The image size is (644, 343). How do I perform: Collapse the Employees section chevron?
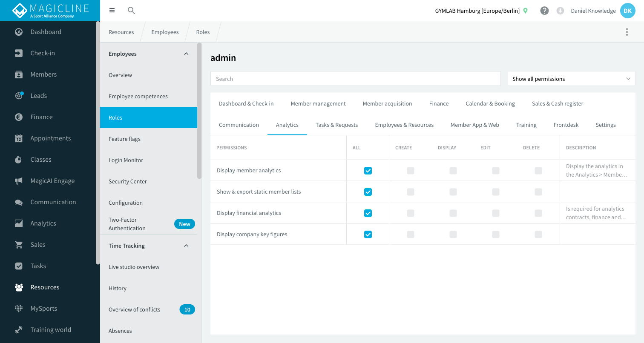pos(186,54)
